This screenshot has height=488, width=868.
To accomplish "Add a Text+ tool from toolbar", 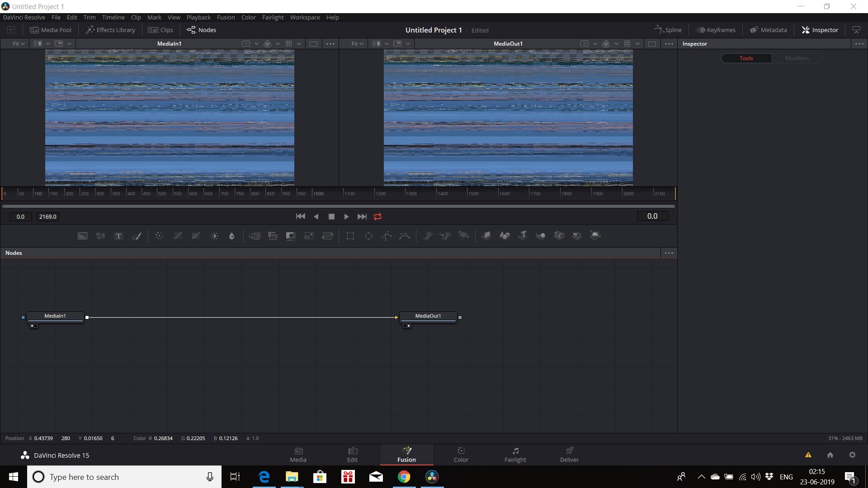I will tap(118, 236).
